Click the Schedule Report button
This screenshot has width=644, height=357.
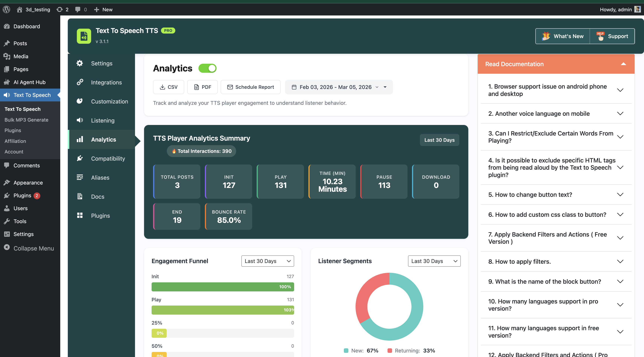pos(250,87)
